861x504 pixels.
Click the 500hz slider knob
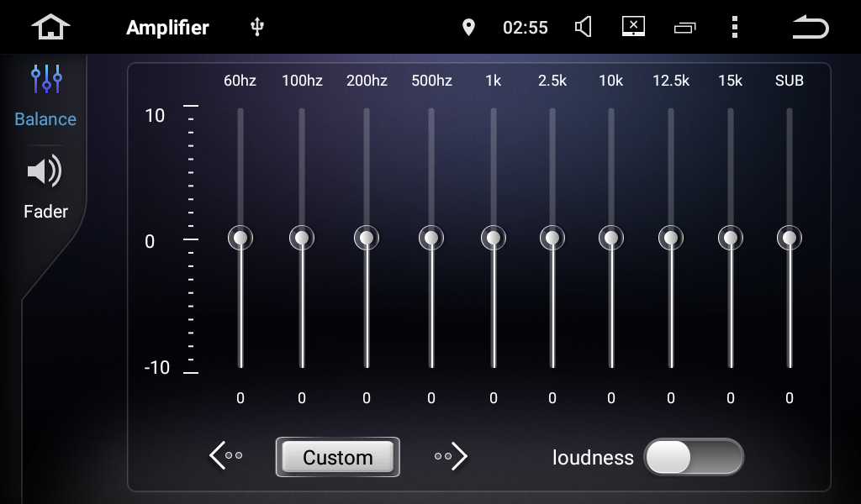coord(431,239)
